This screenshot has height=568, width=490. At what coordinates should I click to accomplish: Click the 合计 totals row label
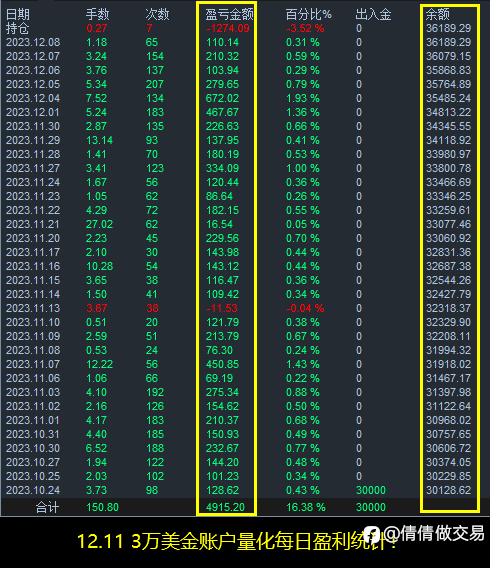point(47,508)
